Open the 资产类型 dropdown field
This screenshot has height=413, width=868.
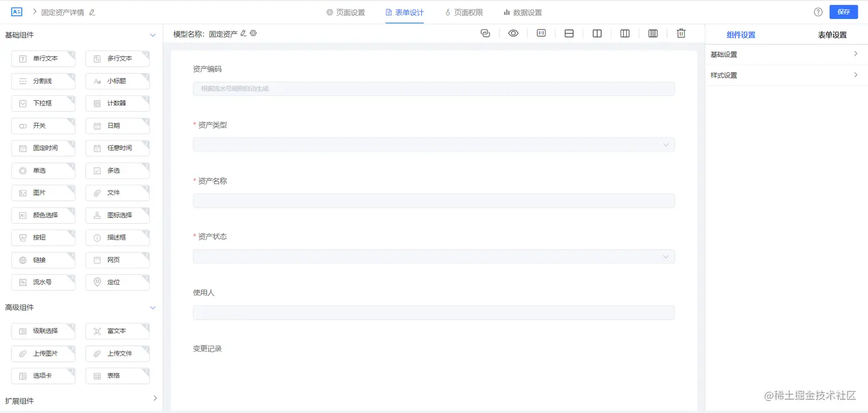pyautogui.click(x=434, y=145)
